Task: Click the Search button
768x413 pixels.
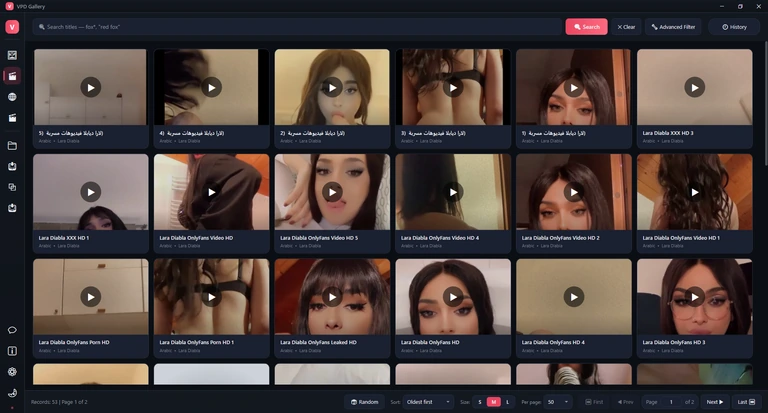Action: (586, 27)
